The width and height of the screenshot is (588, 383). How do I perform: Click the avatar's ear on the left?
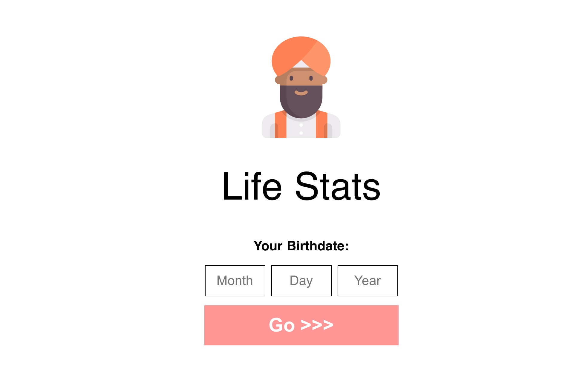[278, 80]
